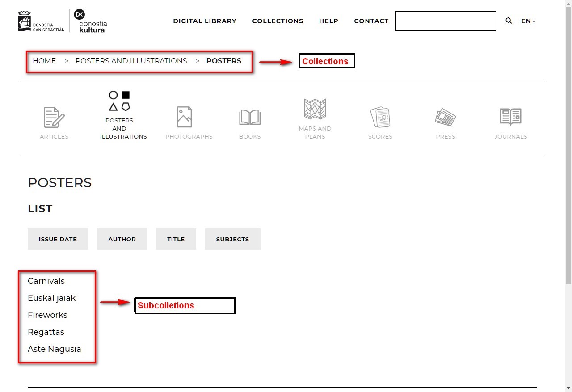
Task: Open the Maps and Plans icon
Action: pos(315,109)
